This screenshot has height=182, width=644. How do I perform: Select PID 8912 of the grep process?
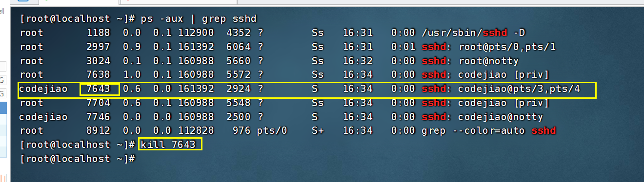[x=99, y=131]
